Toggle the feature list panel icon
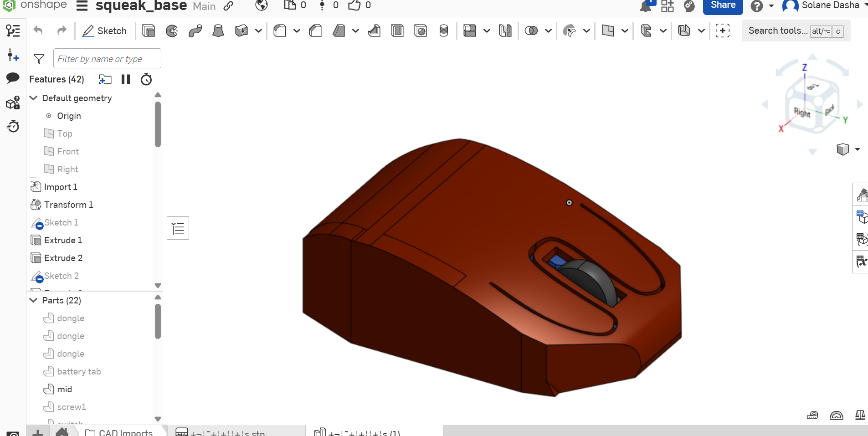The image size is (868, 436). point(13,31)
